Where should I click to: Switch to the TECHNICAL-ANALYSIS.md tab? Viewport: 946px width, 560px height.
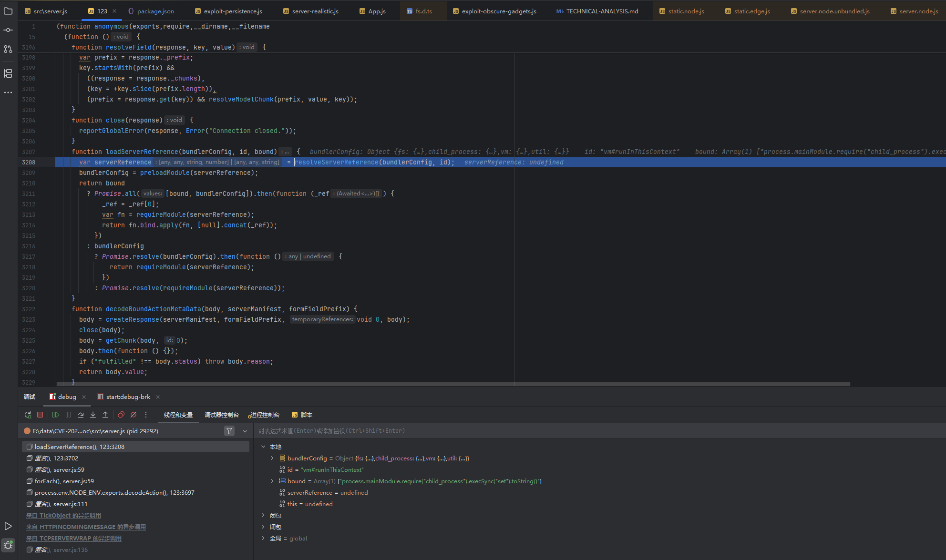[x=602, y=11]
